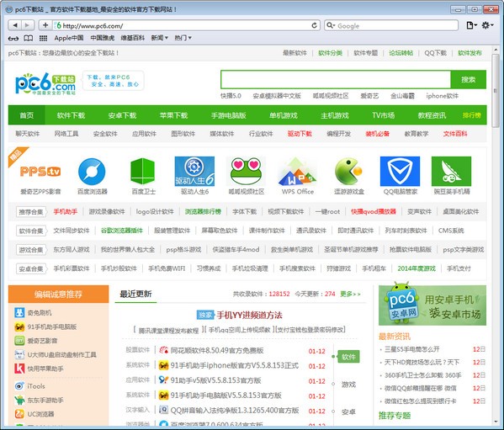Image resolution: width=504 pixels, height=430 pixels.
Task: Open Apple中国 bookmark
Action: (x=69, y=38)
